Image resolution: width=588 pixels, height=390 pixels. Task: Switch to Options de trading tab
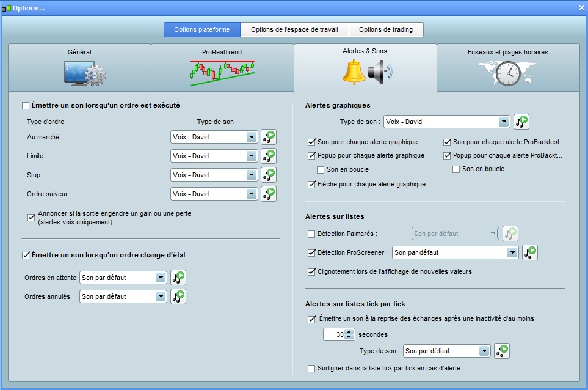pos(386,30)
